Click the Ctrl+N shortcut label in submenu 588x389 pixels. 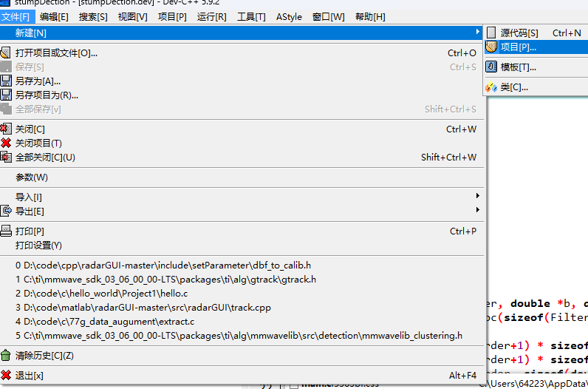click(567, 33)
